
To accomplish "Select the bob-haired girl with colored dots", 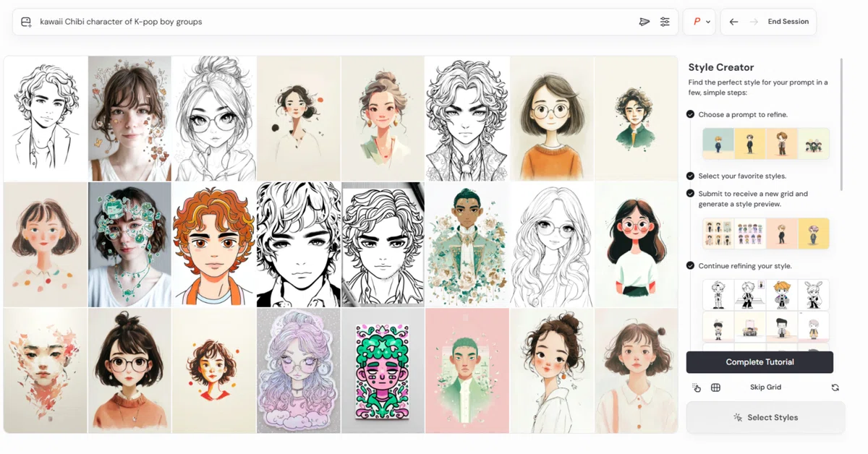I will pyautogui.click(x=46, y=244).
